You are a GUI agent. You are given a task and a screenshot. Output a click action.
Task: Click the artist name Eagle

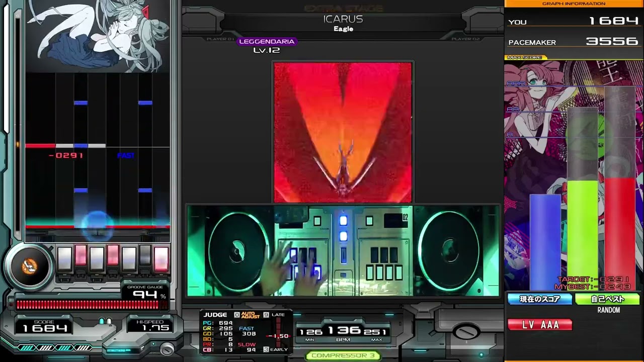tap(343, 29)
